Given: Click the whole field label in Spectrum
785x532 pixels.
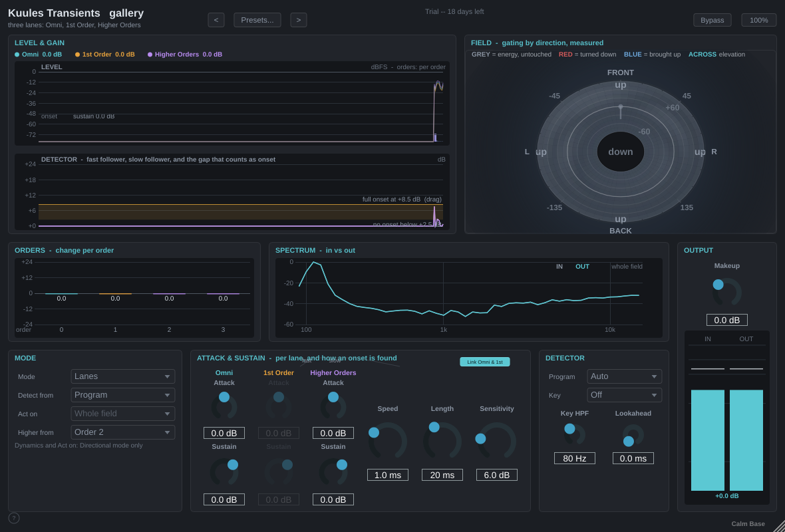Looking at the screenshot, I should (x=627, y=266).
